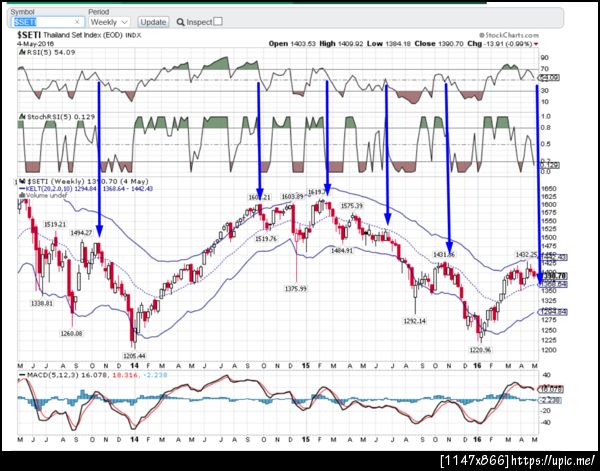Click the magnifier Inspect icon
This screenshot has width=600, height=471.
click(181, 22)
